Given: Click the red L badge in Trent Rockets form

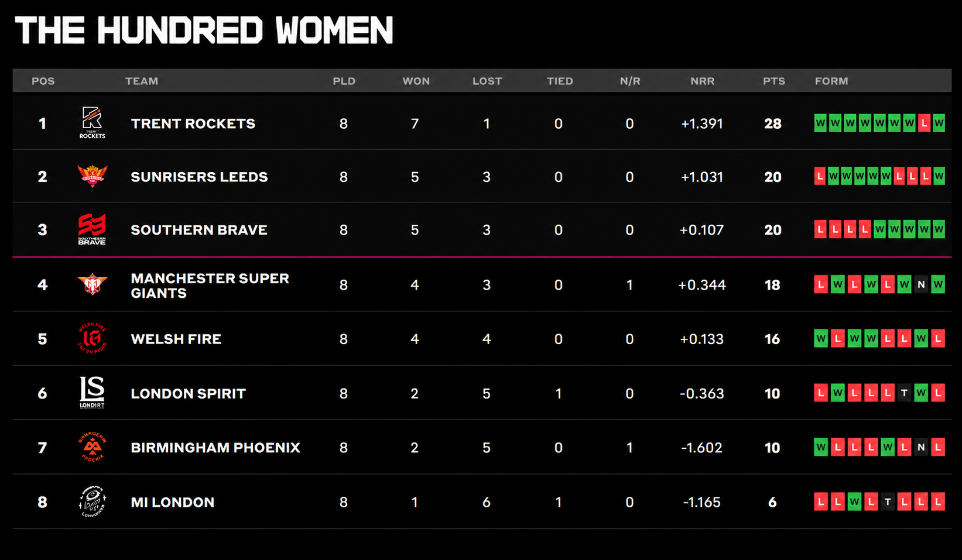Looking at the screenshot, I should point(924,123).
